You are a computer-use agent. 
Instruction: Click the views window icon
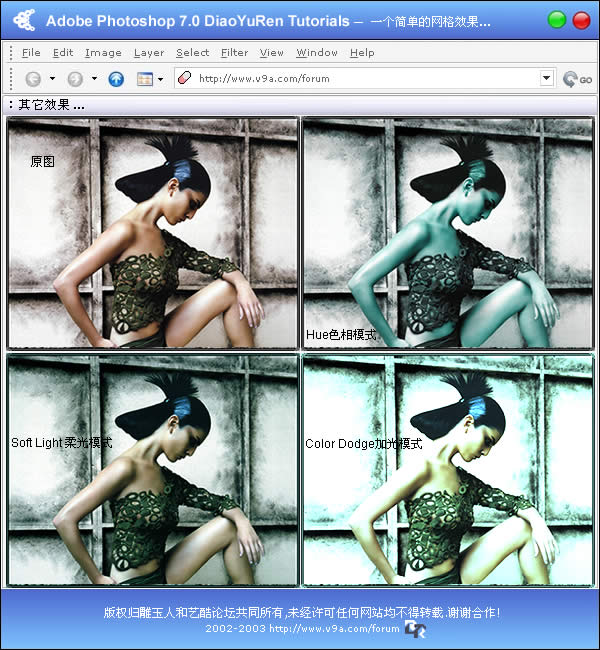145,79
